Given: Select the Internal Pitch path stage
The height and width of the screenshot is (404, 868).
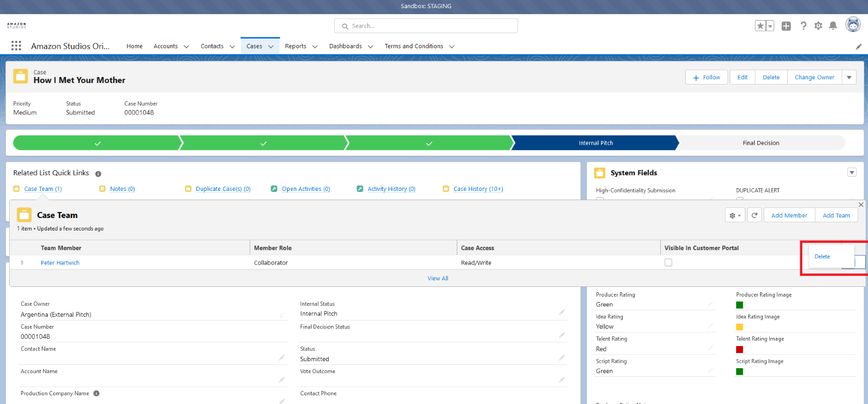Looking at the screenshot, I should (595, 143).
